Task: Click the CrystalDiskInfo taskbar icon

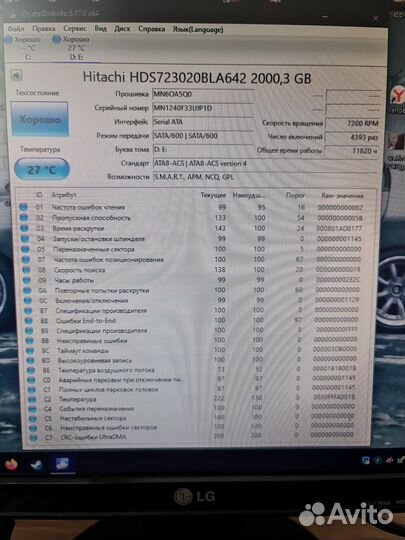Action: (x=62, y=465)
